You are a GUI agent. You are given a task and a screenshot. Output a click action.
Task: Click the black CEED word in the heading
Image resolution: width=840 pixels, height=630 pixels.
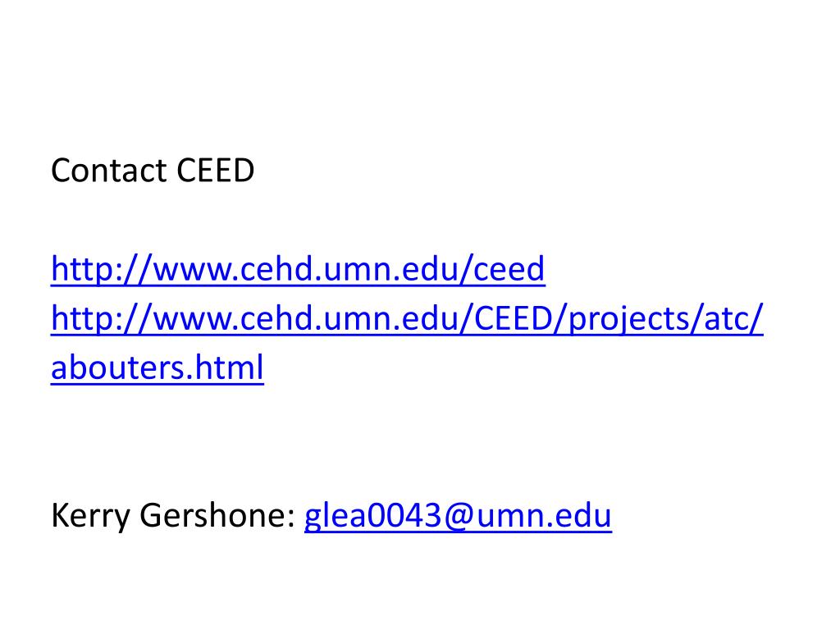pos(216,171)
